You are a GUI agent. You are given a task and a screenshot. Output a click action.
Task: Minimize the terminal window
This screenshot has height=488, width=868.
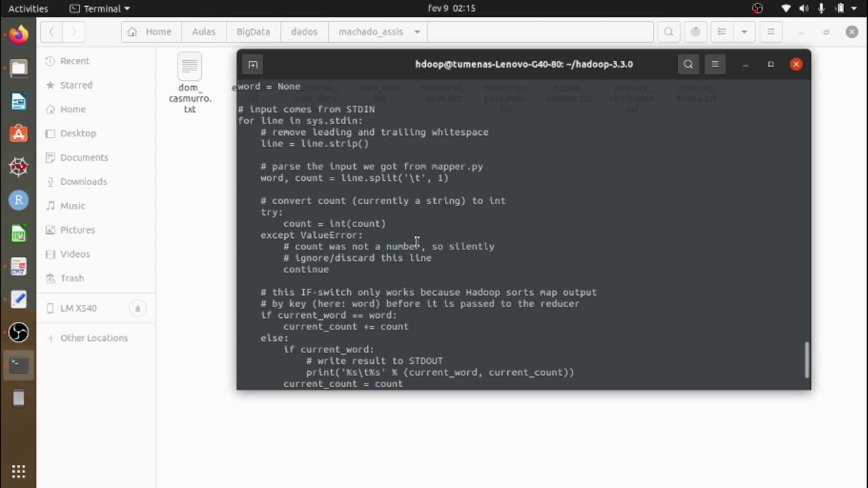point(745,64)
